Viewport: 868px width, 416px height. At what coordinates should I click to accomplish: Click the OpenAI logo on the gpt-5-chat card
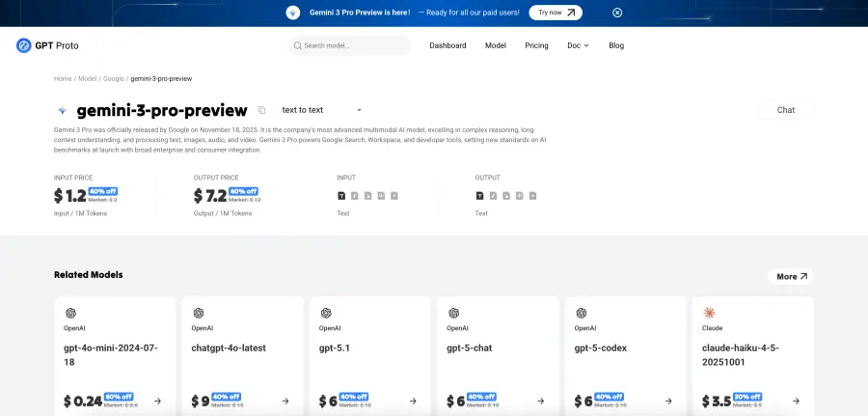pyautogui.click(x=453, y=313)
